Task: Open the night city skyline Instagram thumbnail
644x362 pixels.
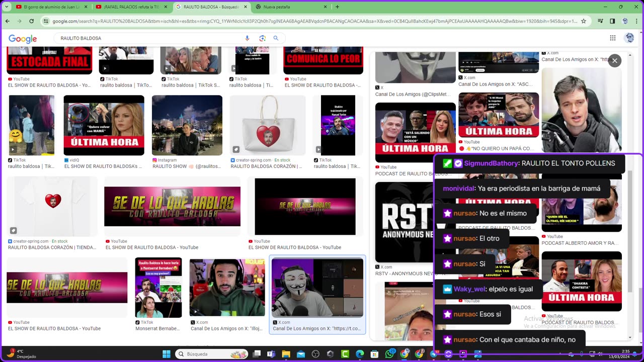Action: point(187,125)
